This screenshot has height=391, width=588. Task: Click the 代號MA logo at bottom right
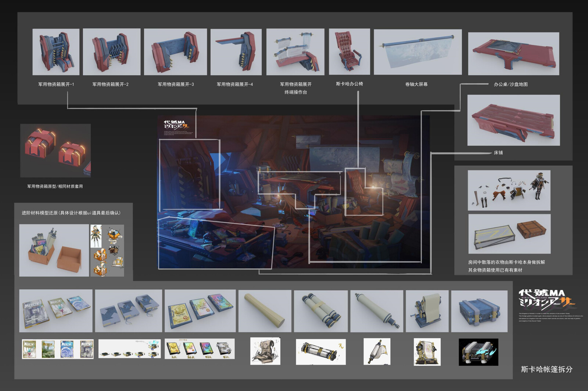click(x=546, y=299)
